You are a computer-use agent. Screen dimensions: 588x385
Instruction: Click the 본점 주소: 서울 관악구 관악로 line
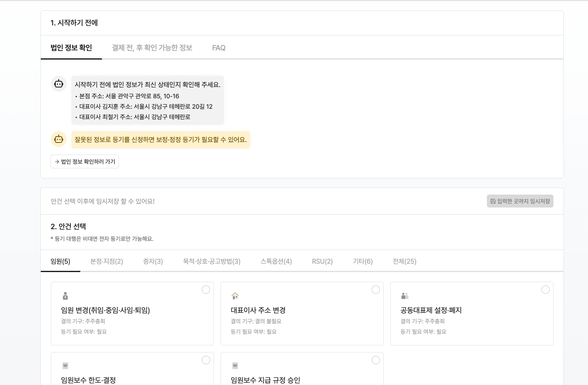127,96
